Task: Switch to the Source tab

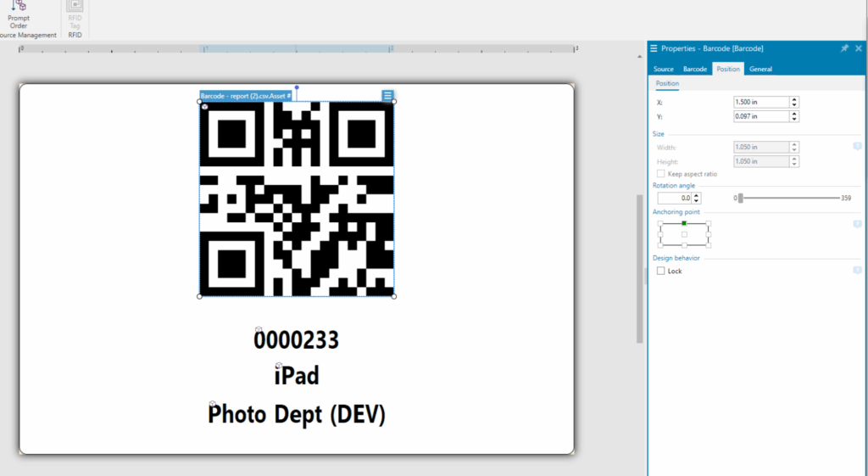Action: (x=663, y=69)
